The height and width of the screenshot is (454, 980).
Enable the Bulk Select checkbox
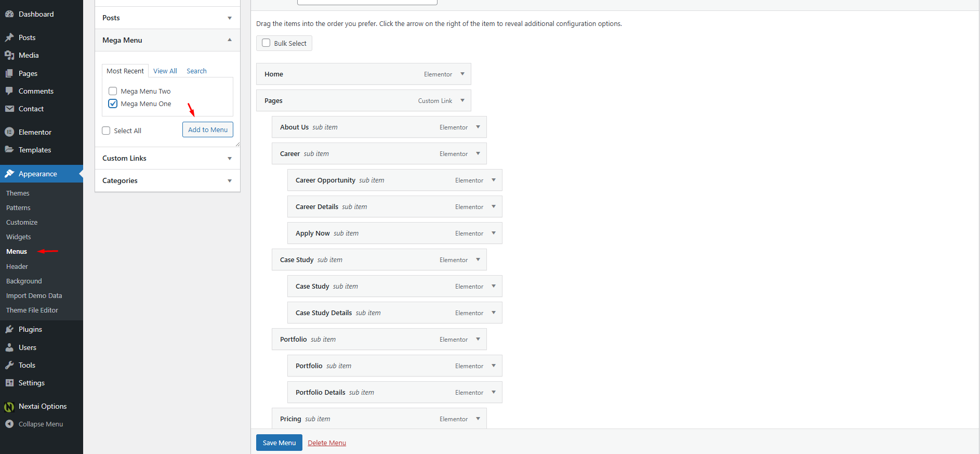[x=266, y=43]
